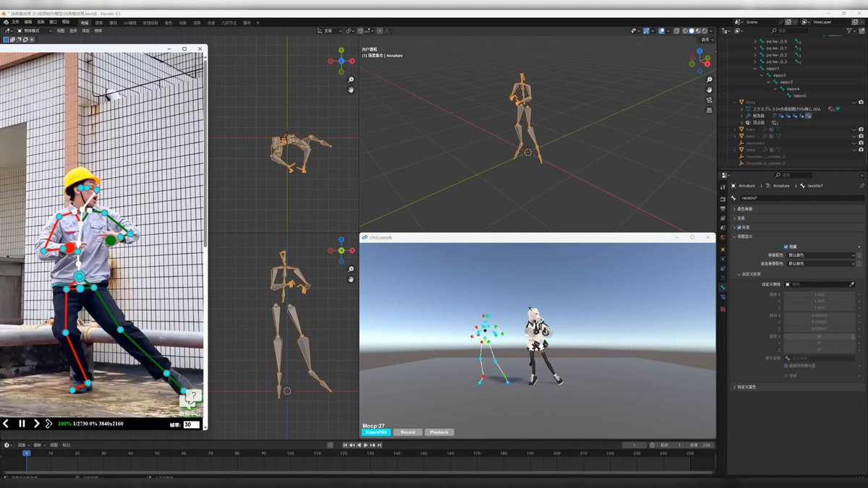Click the pan hand icon in the front viewport
This screenshot has width=868, height=488.
pos(351,278)
